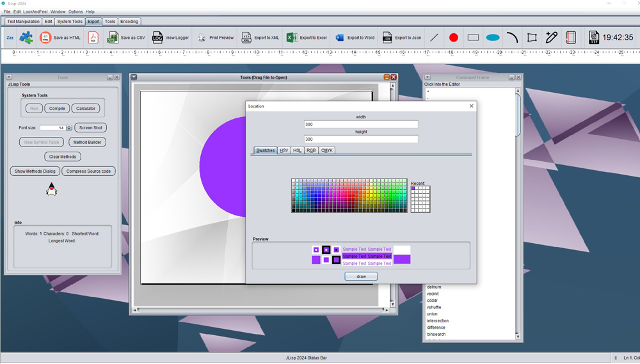Open the Encoding toolbar tab
The image size is (640, 364).
(x=129, y=21)
